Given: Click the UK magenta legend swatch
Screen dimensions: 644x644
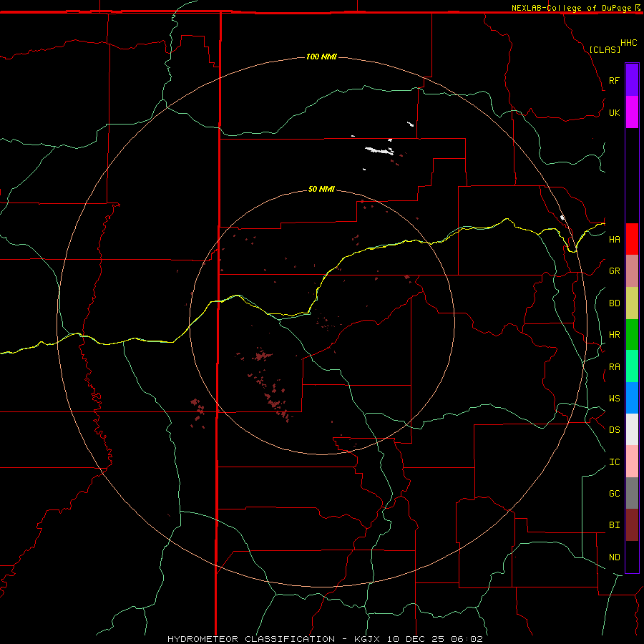Looking at the screenshot, I should click(x=632, y=112).
